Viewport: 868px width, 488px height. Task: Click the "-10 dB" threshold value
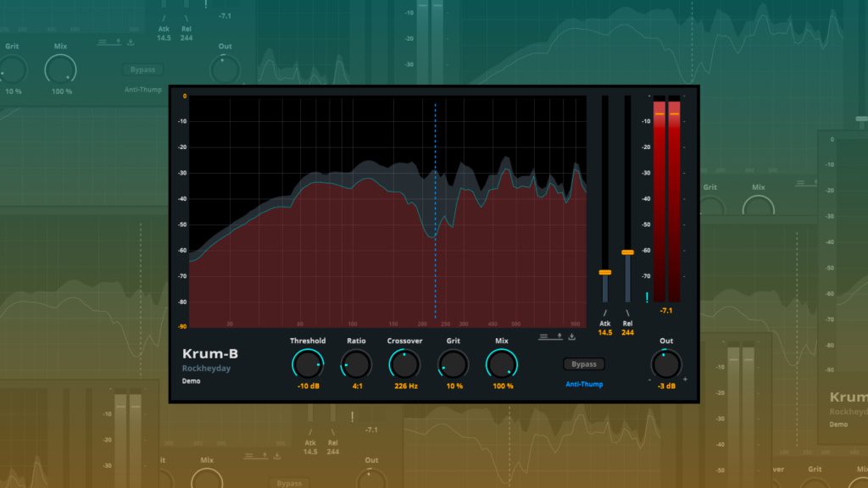[x=309, y=386]
